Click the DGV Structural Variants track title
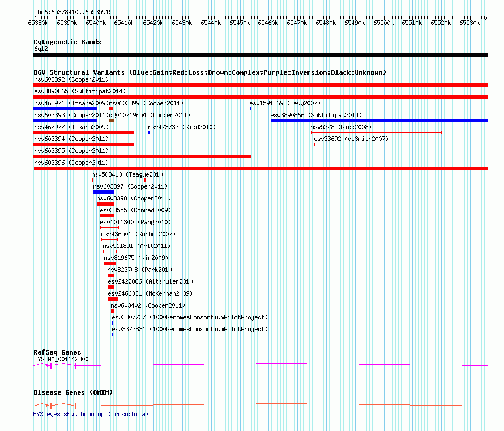Screen dimensions: 504x431 point(210,72)
